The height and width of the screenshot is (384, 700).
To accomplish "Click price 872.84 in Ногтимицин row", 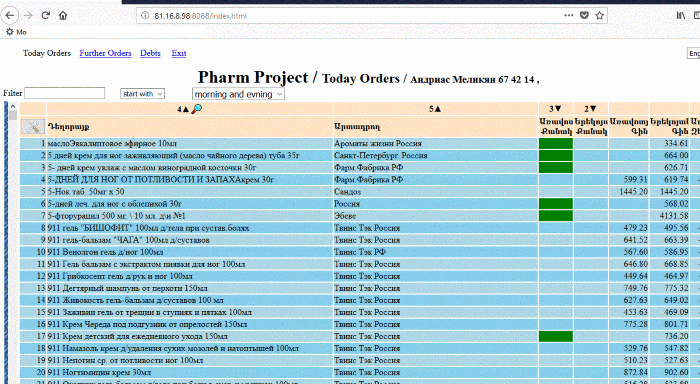I will [x=636, y=372].
